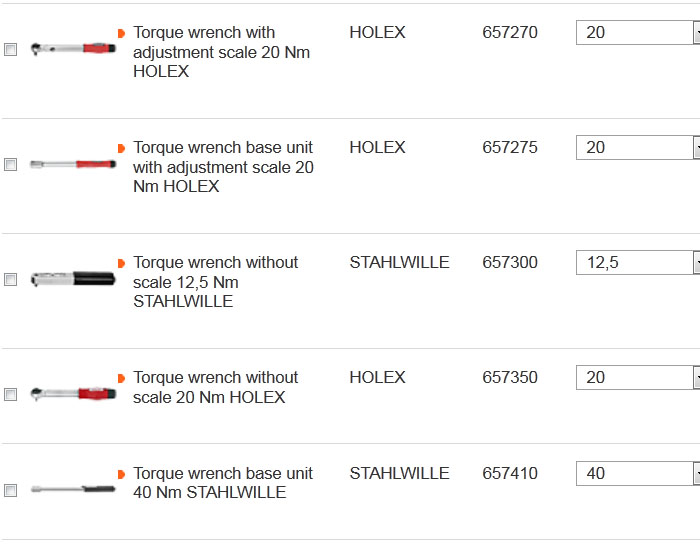Click orange arrow beside article 657410 title

[x=121, y=474]
